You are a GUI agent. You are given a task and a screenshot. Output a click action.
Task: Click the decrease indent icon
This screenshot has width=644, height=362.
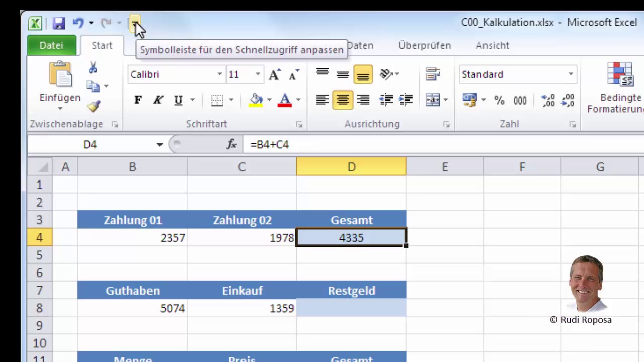[x=386, y=100]
